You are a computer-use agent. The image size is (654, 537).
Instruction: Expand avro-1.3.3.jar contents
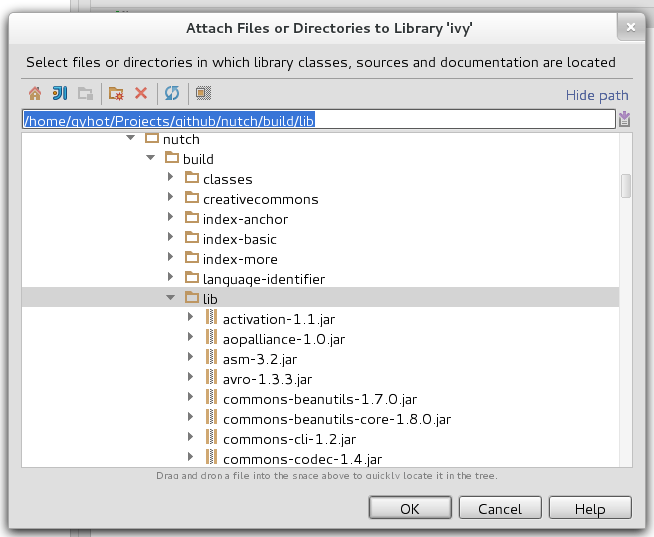190,377
